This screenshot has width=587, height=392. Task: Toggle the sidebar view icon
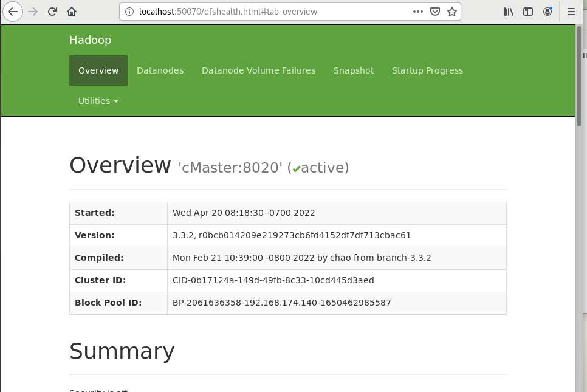pyautogui.click(x=528, y=12)
